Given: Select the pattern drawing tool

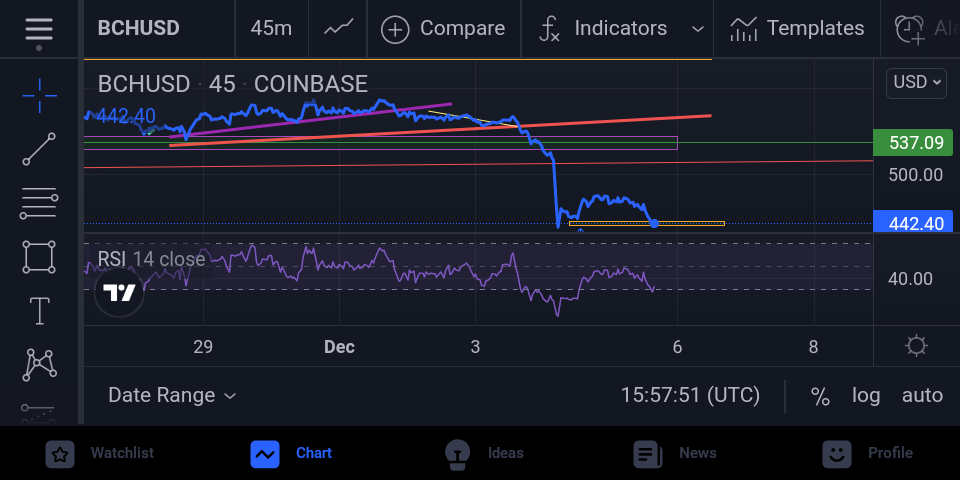Looking at the screenshot, I should coord(39,364).
